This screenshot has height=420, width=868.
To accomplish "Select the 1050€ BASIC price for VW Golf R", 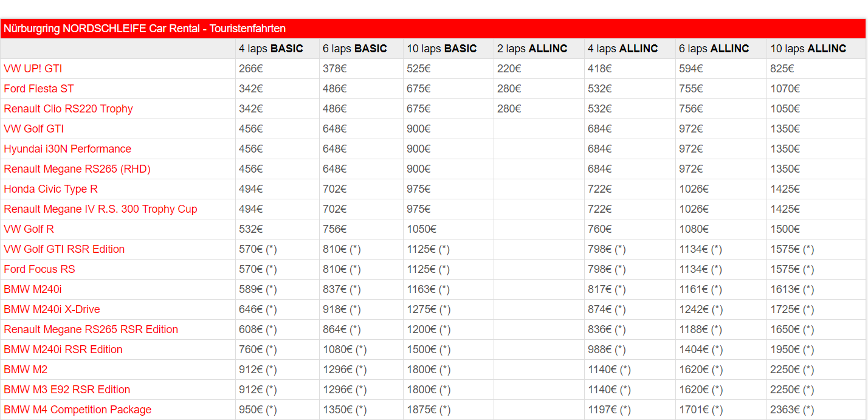I will click(x=422, y=229).
